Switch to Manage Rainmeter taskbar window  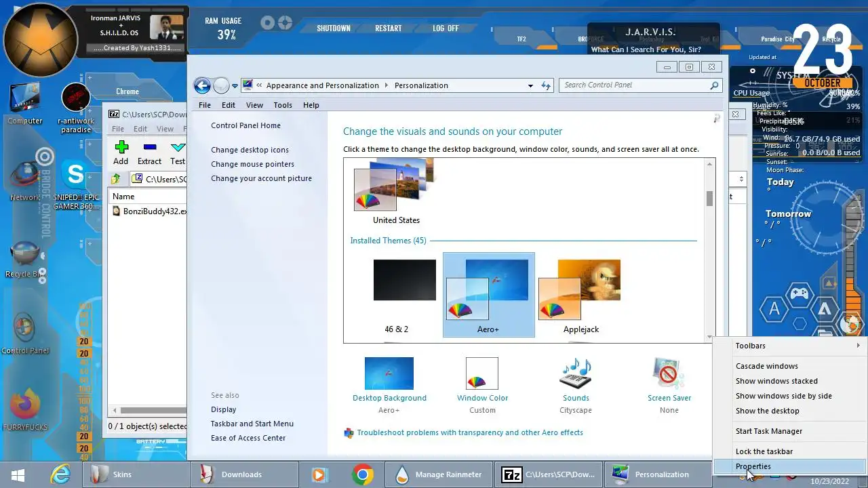click(439, 475)
